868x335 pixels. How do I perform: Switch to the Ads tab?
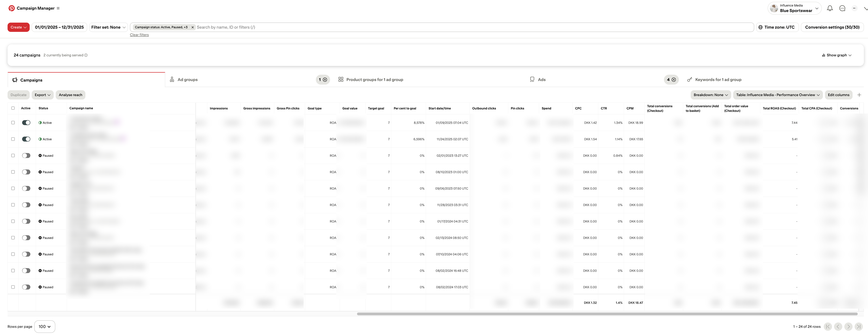[x=538, y=80]
